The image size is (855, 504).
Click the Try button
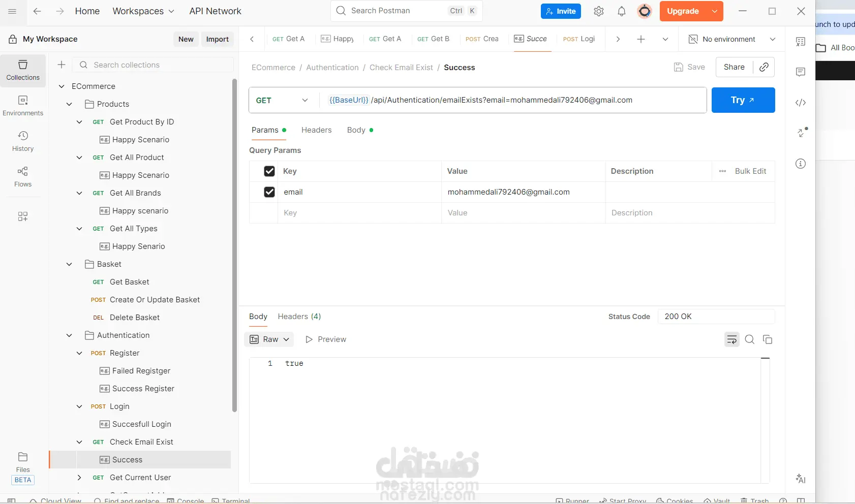pyautogui.click(x=743, y=100)
